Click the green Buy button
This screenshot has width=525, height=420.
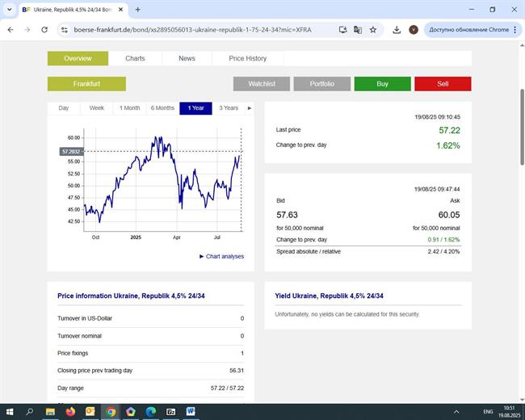pos(382,84)
